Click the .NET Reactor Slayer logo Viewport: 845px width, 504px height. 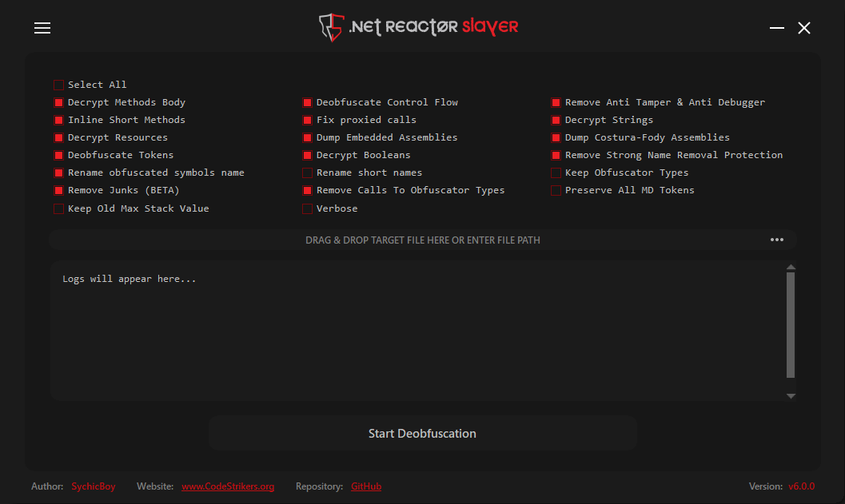pos(418,27)
